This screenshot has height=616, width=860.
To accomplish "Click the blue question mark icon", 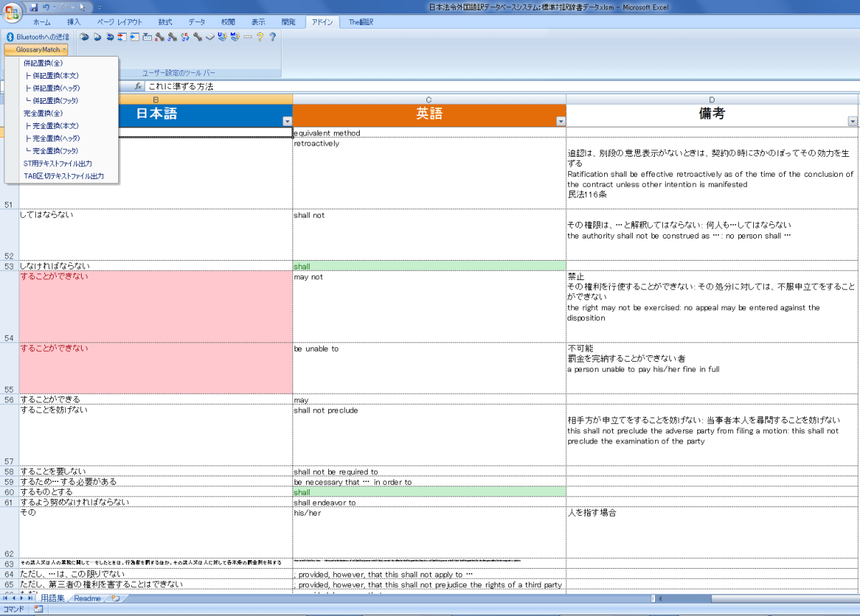I will pyautogui.click(x=272, y=37).
